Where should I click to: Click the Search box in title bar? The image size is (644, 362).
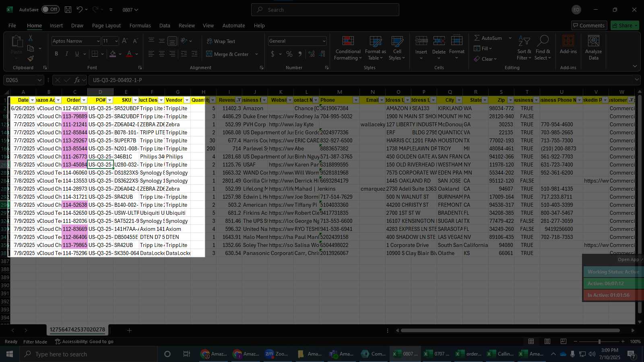click(325, 10)
